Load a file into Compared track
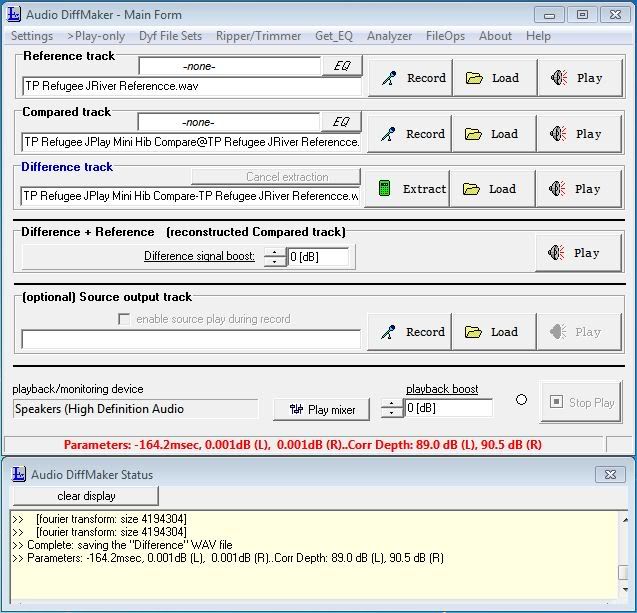The height and width of the screenshot is (613, 637). pyautogui.click(x=494, y=134)
